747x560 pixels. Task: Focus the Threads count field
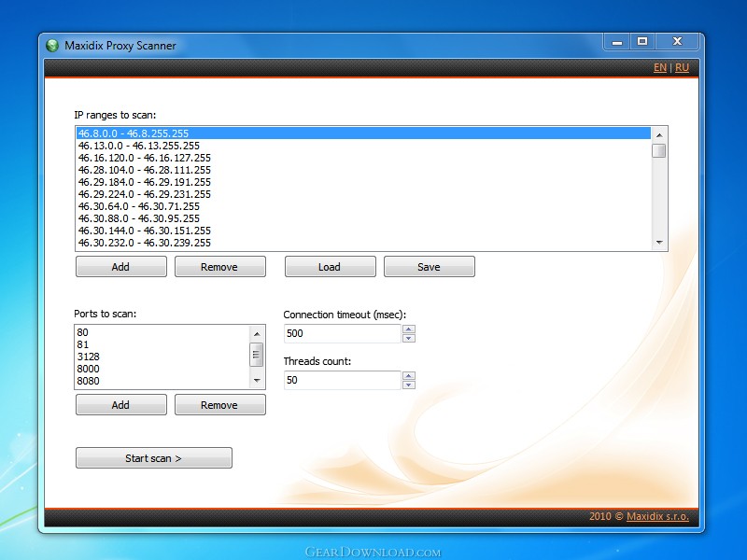[342, 380]
